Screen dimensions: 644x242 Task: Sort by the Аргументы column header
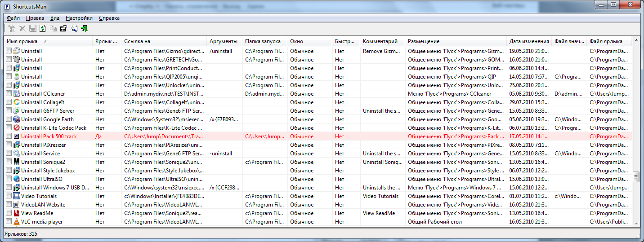(x=224, y=41)
